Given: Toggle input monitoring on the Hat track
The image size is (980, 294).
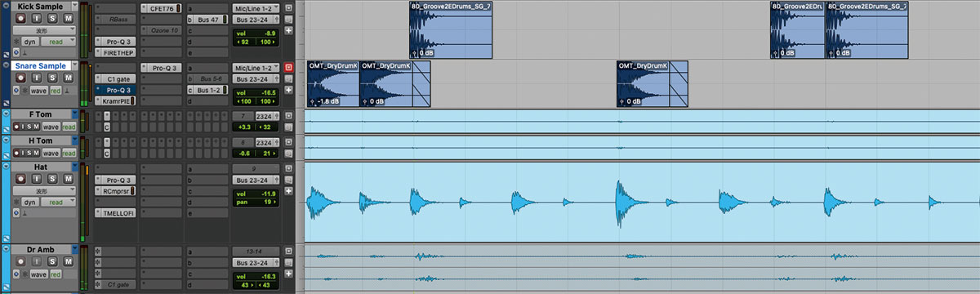Looking at the screenshot, I should coord(36,179).
